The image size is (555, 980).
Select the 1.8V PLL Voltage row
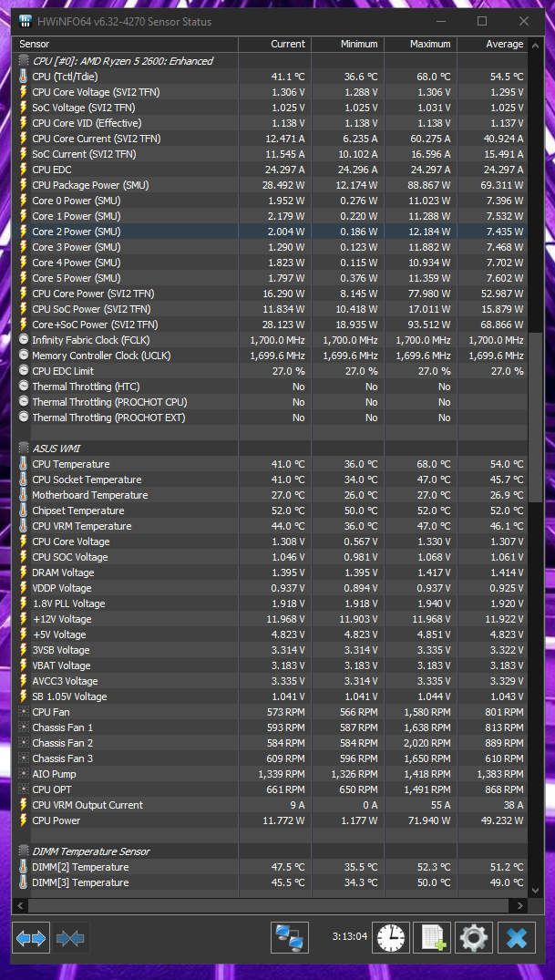coord(270,603)
